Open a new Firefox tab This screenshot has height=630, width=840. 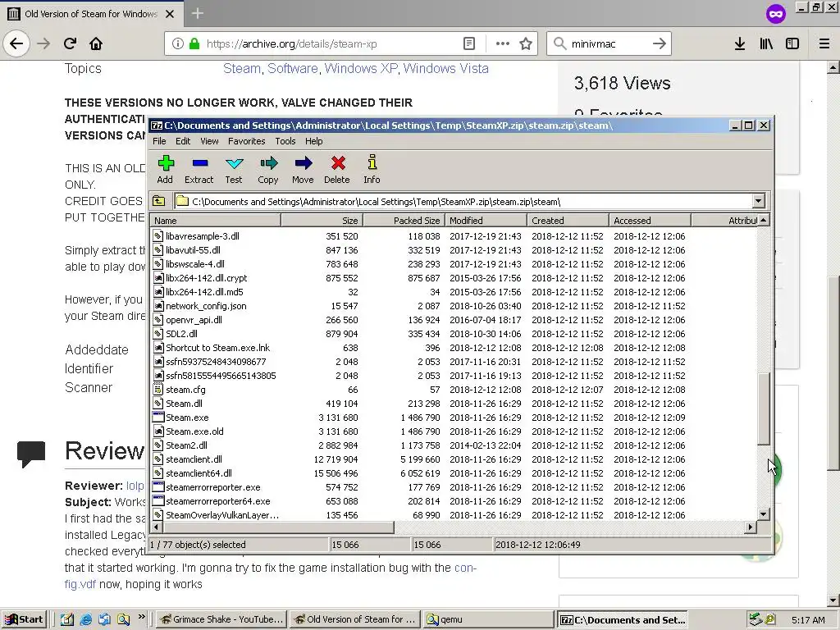198,13
